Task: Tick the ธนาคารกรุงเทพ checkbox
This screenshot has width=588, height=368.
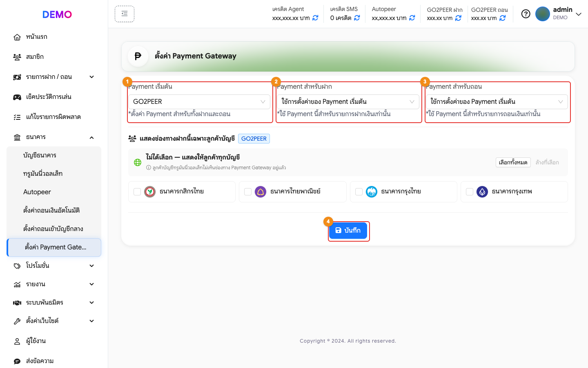Action: pyautogui.click(x=470, y=192)
